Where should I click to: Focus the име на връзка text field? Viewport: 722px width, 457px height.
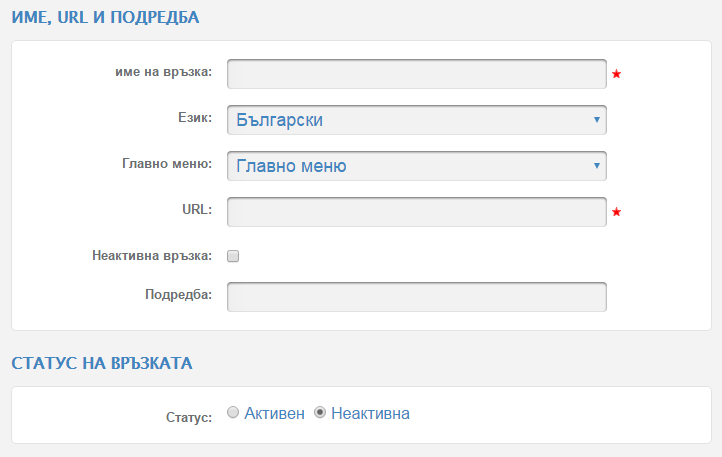click(x=417, y=74)
